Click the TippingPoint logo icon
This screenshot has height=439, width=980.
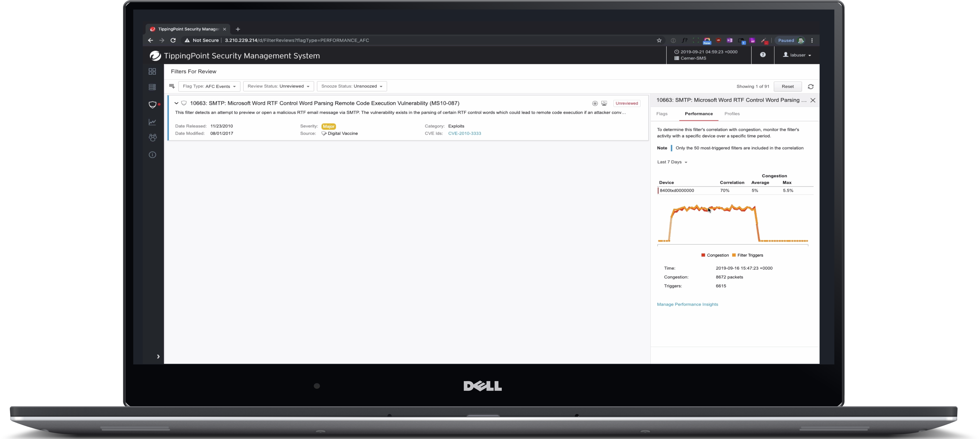(155, 56)
